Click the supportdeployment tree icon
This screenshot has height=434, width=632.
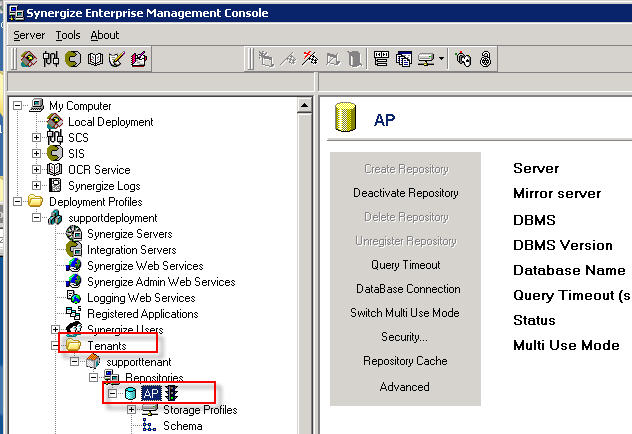point(55,218)
